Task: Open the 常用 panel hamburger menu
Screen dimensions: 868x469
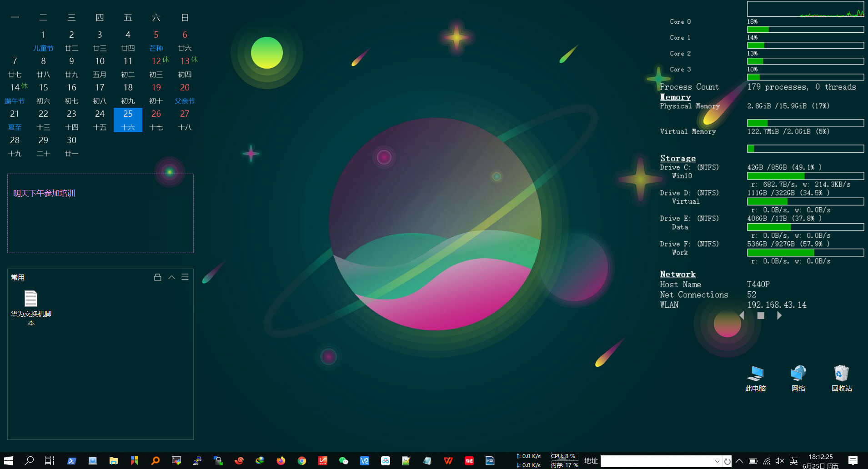Action: pos(185,277)
